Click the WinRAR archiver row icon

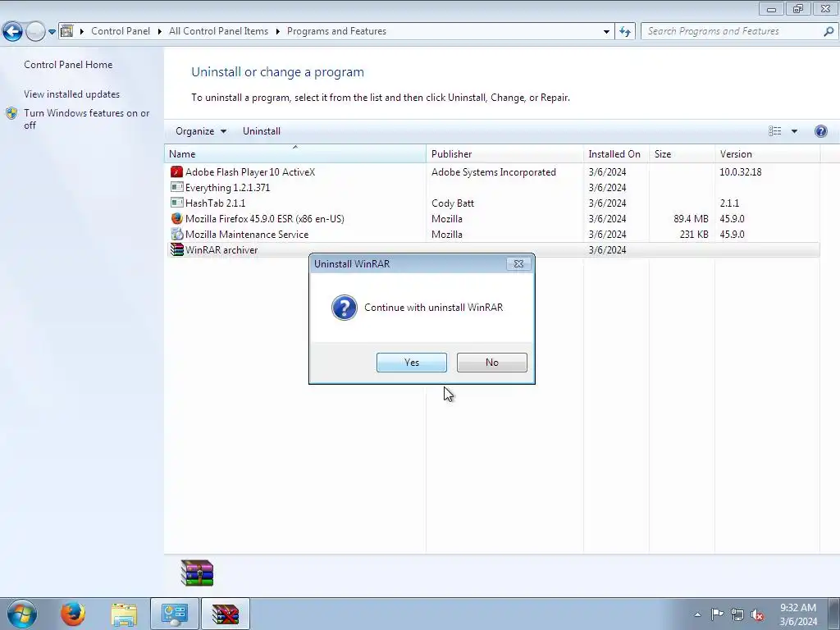(177, 249)
